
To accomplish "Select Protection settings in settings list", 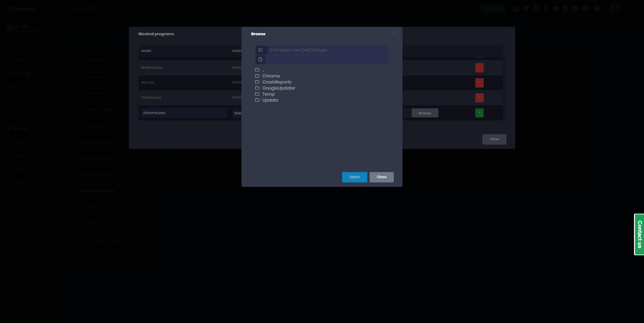I will point(98,191).
